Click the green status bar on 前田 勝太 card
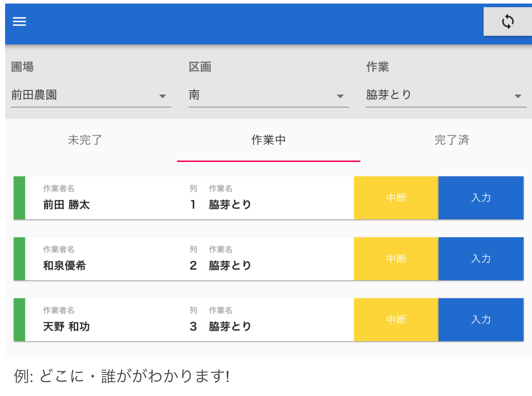Screen dimensions: 532x396 coord(19,198)
